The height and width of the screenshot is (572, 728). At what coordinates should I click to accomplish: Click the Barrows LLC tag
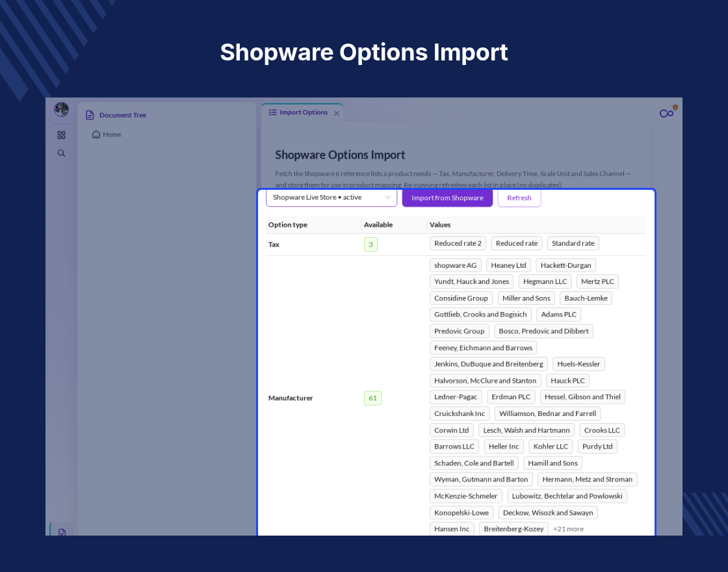(454, 447)
